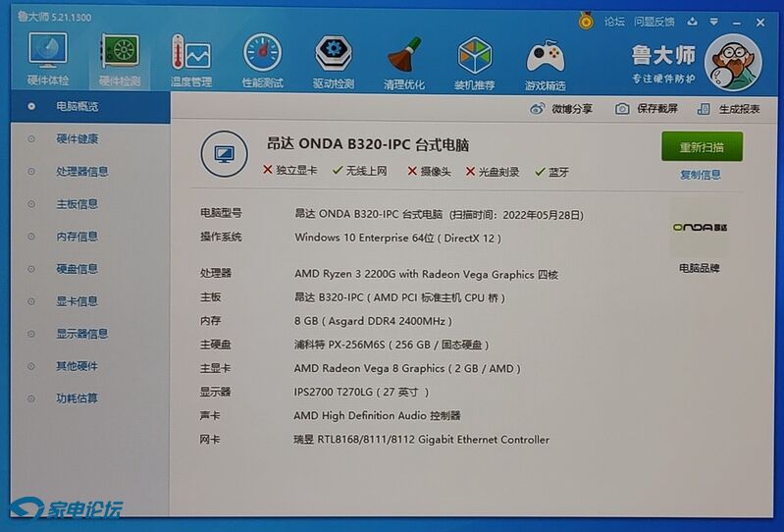This screenshot has height=532, width=784.
Task: Click the ONDA brand logo thumbnail
Action: (x=699, y=227)
